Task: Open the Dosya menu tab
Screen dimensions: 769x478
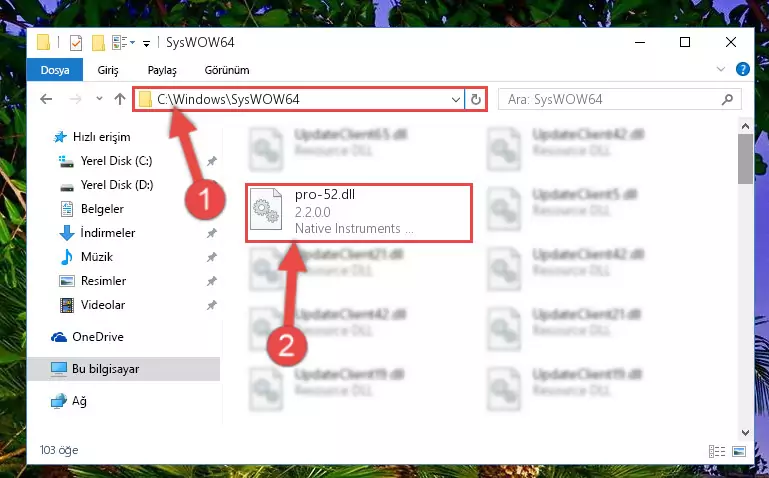Action: pyautogui.click(x=54, y=70)
